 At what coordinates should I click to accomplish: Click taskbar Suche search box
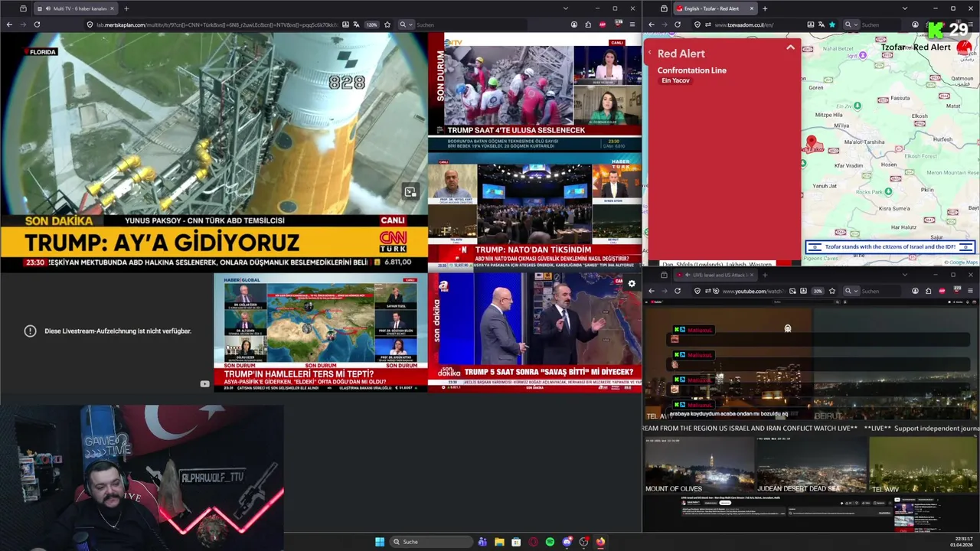[430, 542]
